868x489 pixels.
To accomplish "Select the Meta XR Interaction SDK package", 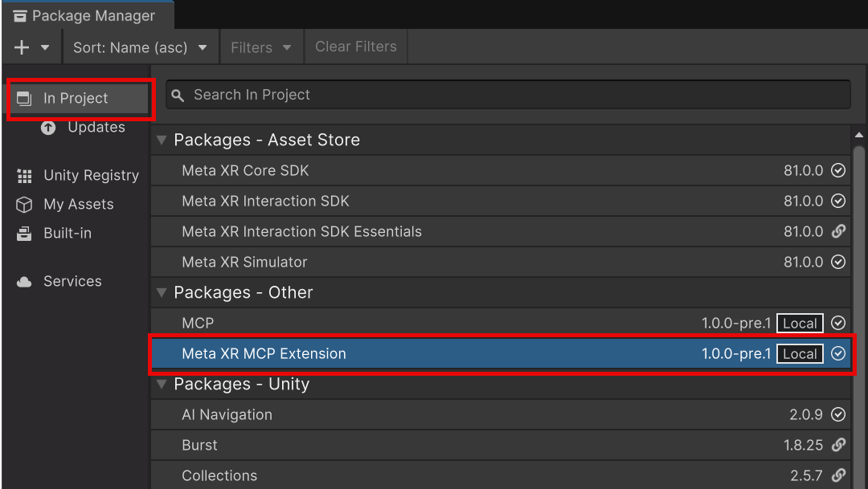I will [x=501, y=201].
